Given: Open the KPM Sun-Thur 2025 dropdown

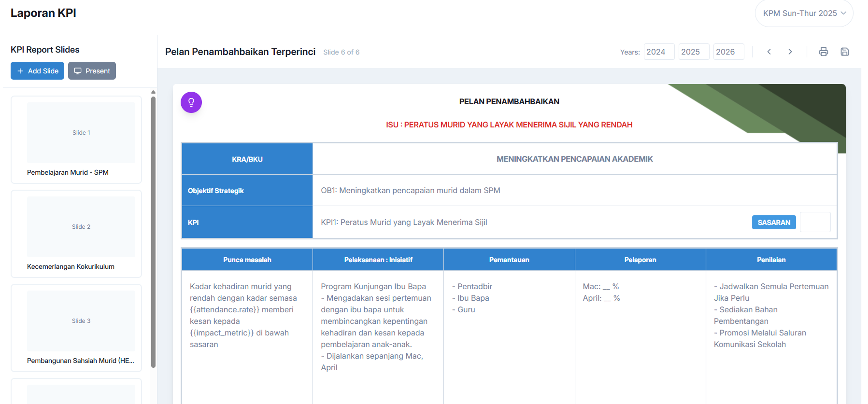Looking at the screenshot, I should [x=804, y=13].
